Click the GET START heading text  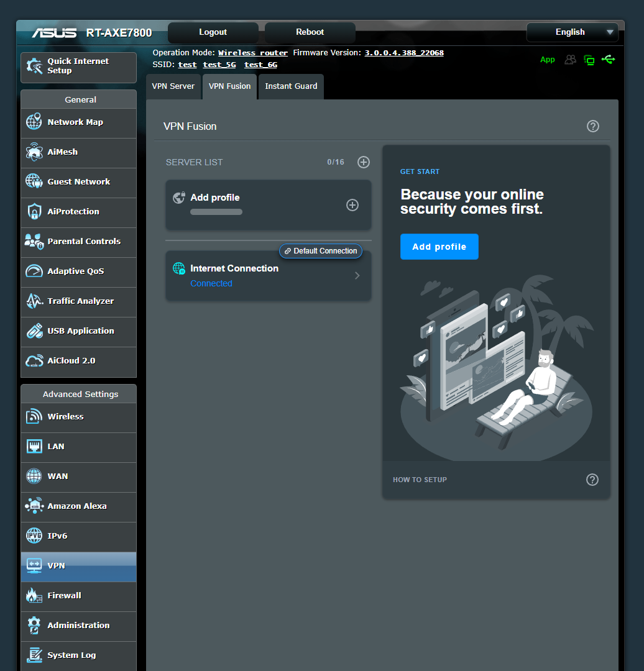[420, 171]
